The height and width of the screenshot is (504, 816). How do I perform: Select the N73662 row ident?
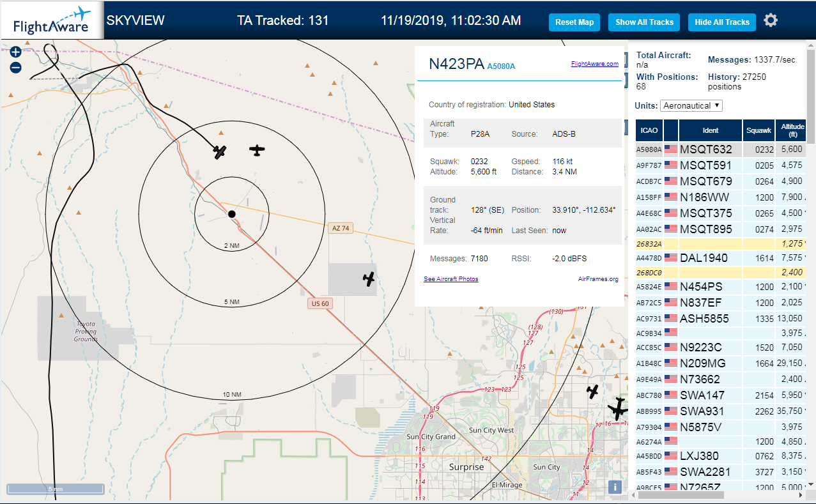coord(700,379)
